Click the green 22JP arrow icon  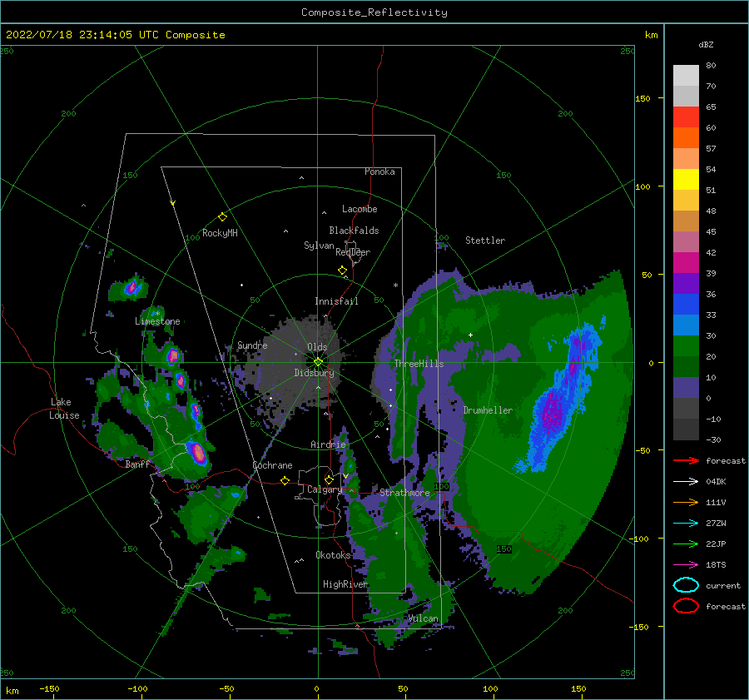(686, 544)
